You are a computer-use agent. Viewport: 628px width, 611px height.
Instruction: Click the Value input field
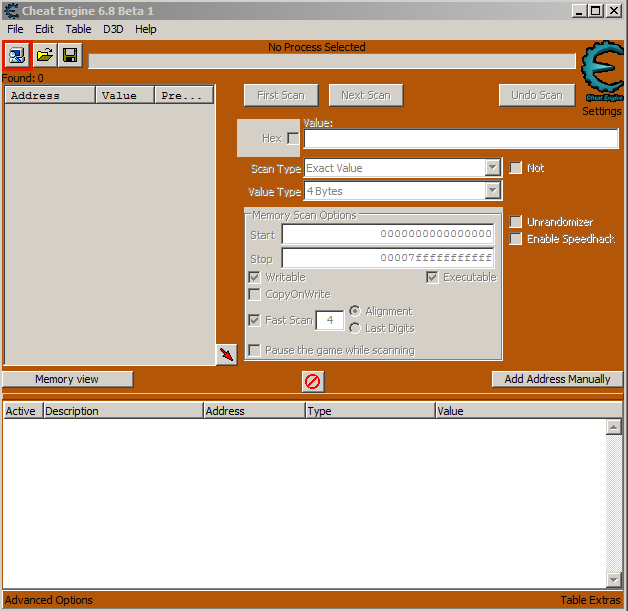click(461, 139)
